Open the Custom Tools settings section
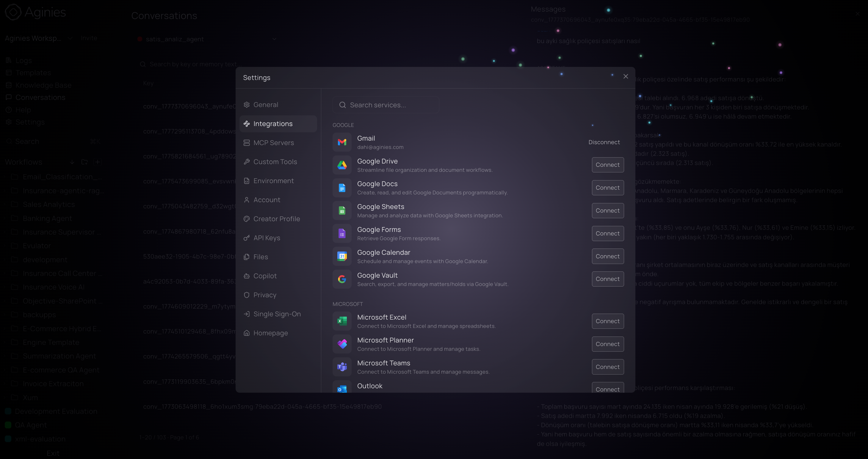 278,162
